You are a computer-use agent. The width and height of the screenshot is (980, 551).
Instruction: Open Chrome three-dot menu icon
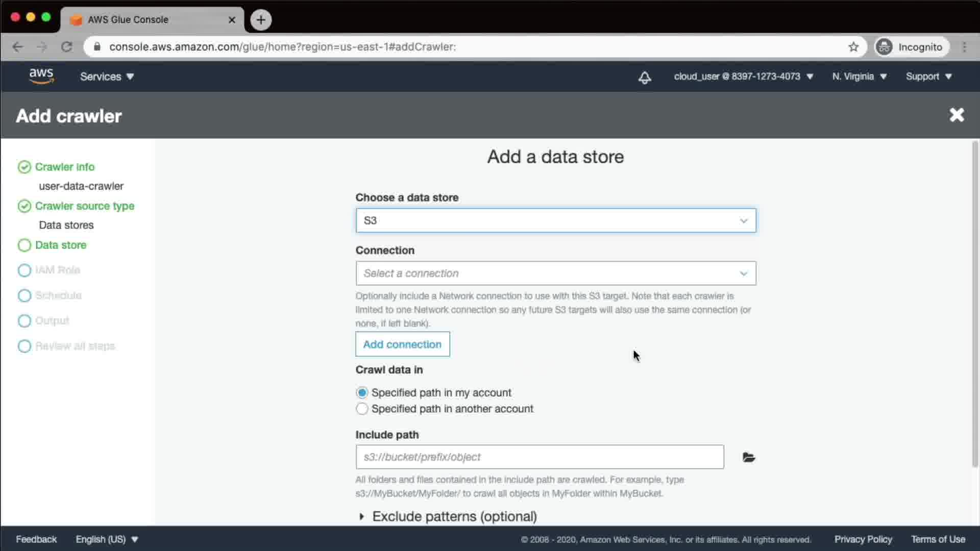click(964, 47)
